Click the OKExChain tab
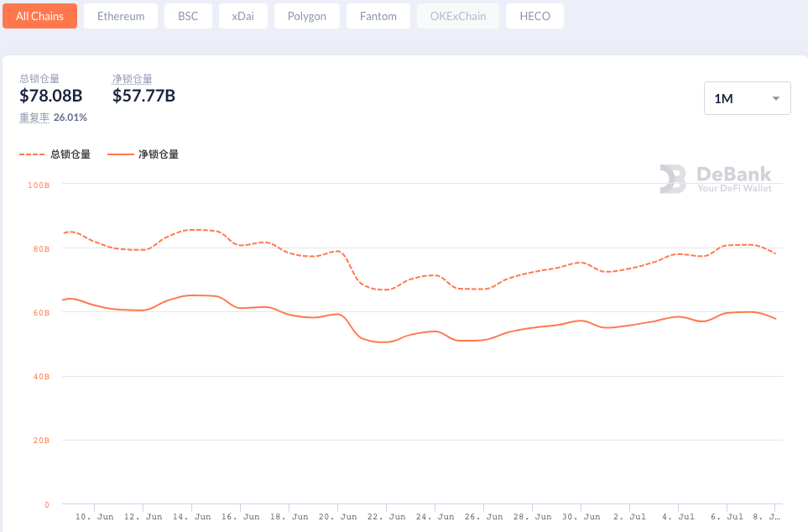This screenshot has height=532, width=808. (457, 16)
